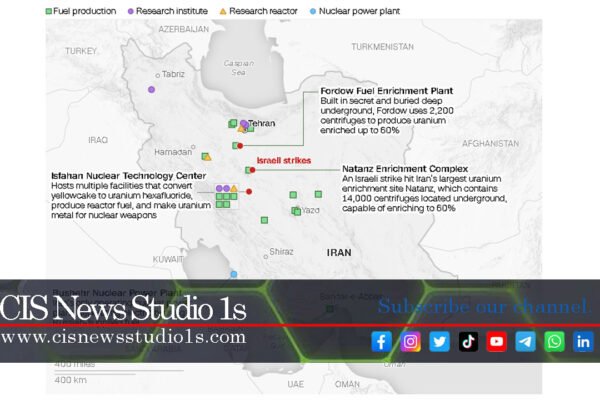This screenshot has height=400, width=600.
Task: Click the Natanz Enrichment Complex heading
Action: [x=405, y=169]
